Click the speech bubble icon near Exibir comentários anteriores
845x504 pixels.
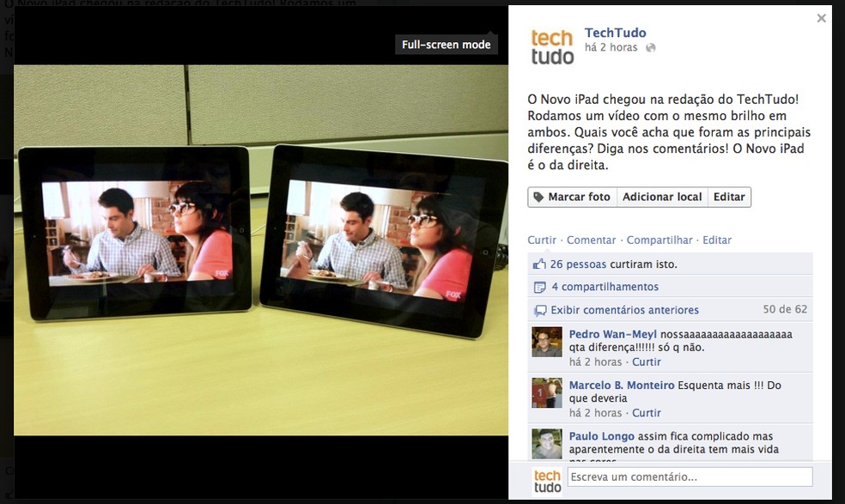click(540, 309)
